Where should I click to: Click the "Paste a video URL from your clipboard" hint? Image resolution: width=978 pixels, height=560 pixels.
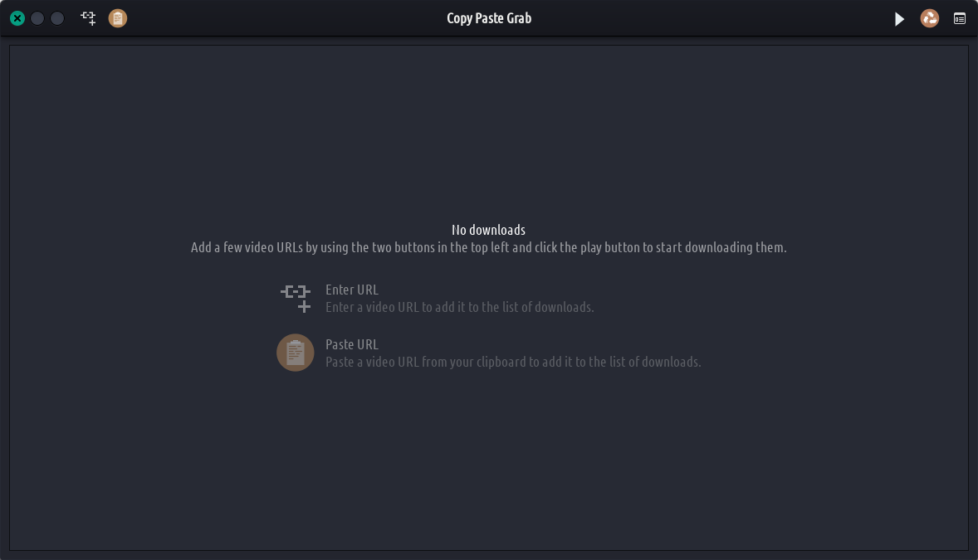tap(513, 362)
